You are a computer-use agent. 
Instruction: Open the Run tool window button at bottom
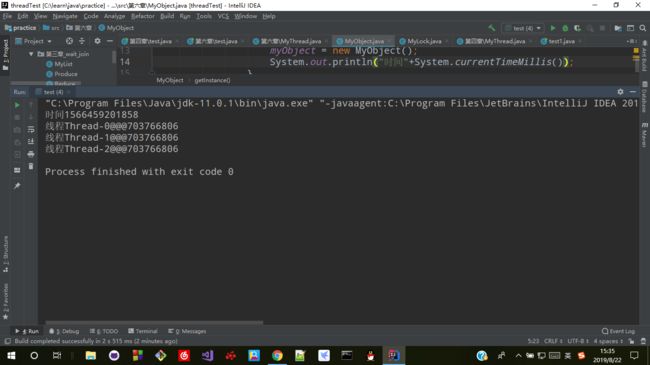pyautogui.click(x=27, y=331)
